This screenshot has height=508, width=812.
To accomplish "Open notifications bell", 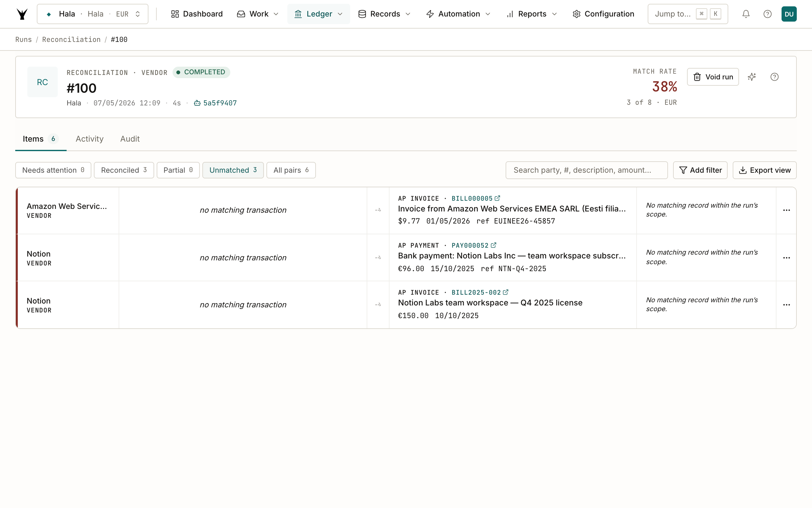I will (746, 14).
